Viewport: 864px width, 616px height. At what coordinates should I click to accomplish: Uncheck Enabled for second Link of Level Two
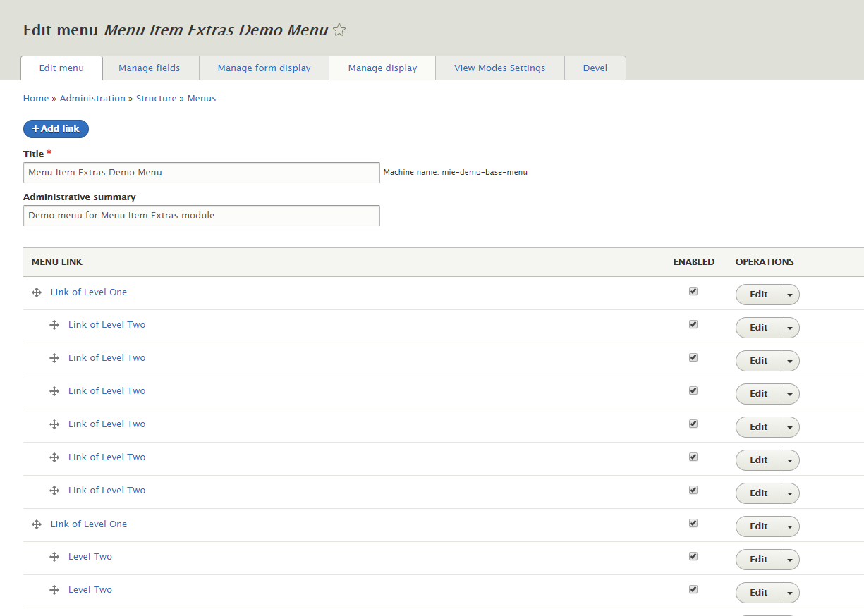tap(693, 357)
